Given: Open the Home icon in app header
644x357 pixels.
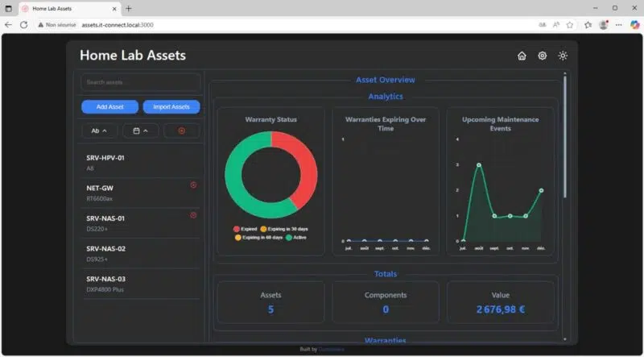Looking at the screenshot, I should tap(522, 56).
